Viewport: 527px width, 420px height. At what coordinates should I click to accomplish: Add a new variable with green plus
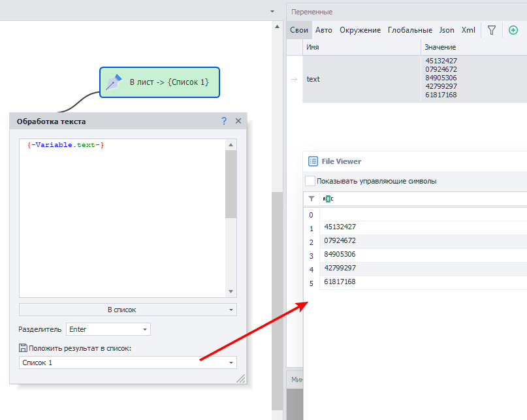click(513, 30)
